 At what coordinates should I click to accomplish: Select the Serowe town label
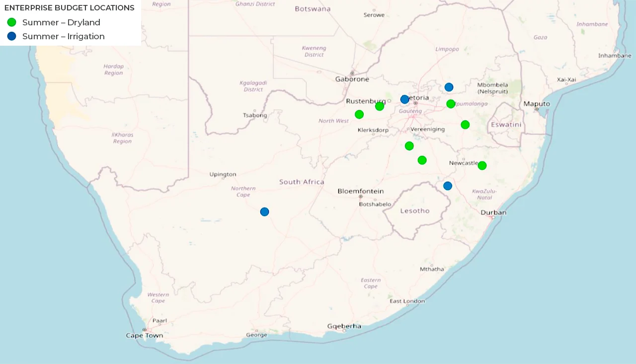[x=374, y=15]
